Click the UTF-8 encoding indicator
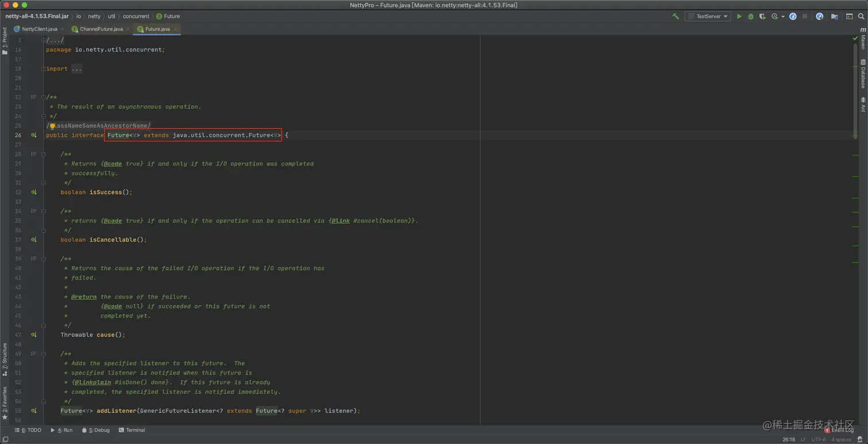The width and height of the screenshot is (868, 444). pos(818,439)
